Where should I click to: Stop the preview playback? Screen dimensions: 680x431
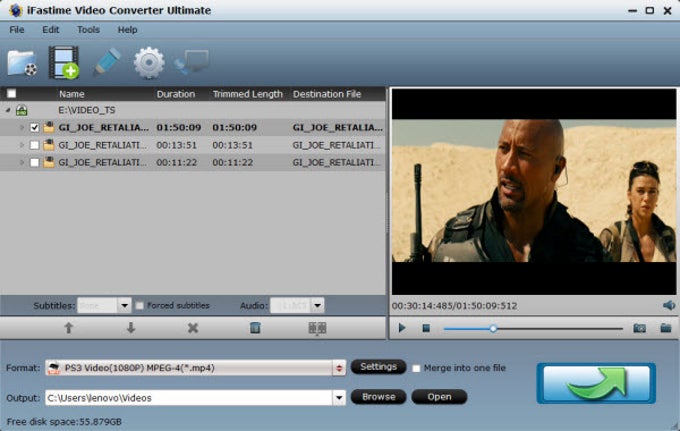point(426,328)
